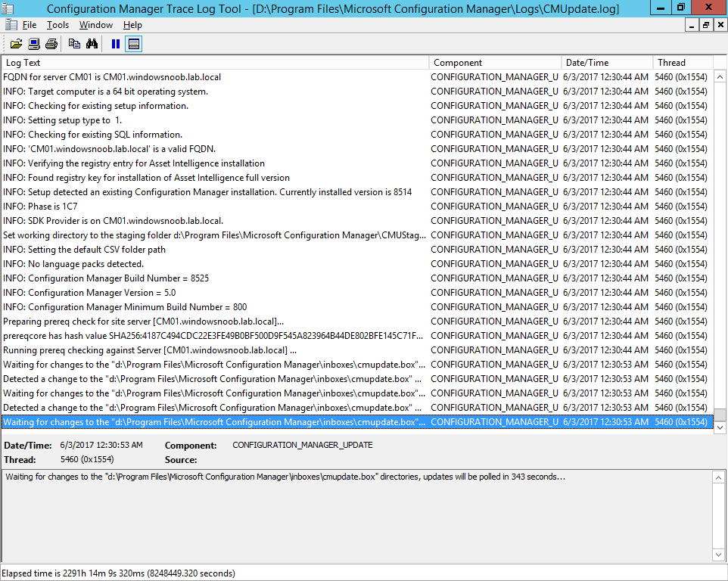Click the Elapsed time status bar text

118,573
